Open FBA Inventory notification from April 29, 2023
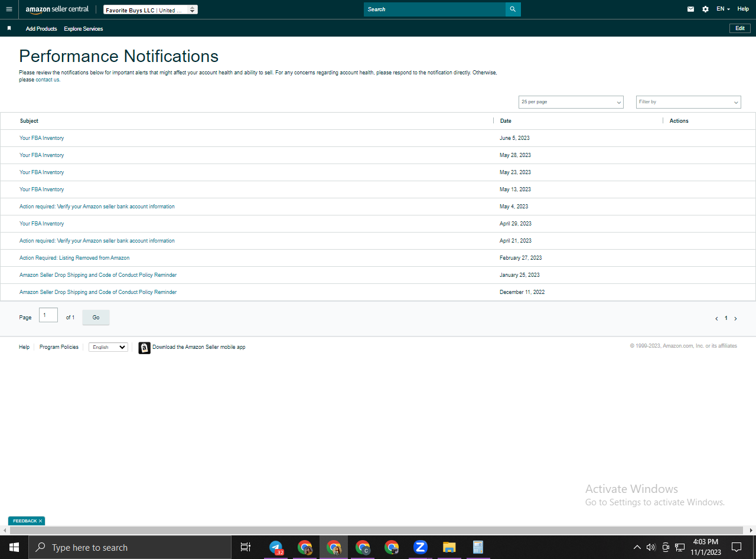756x559 pixels. (41, 224)
